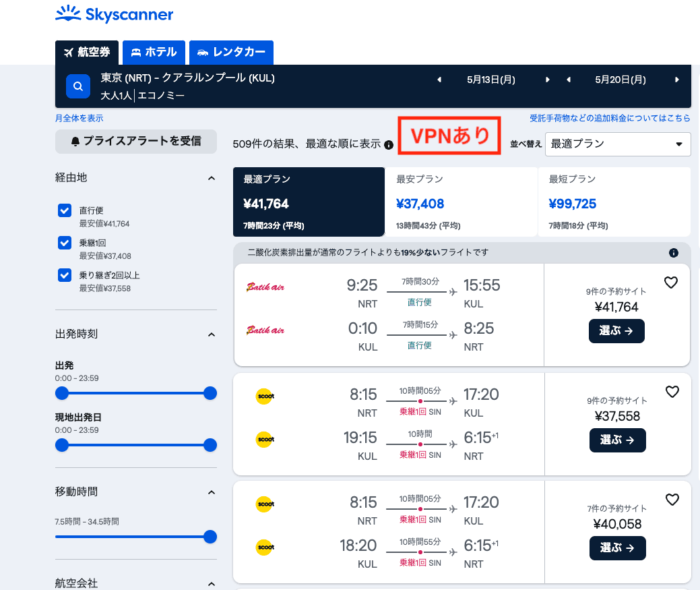
Task: Click right handle of 出発 time slider
Action: point(210,394)
